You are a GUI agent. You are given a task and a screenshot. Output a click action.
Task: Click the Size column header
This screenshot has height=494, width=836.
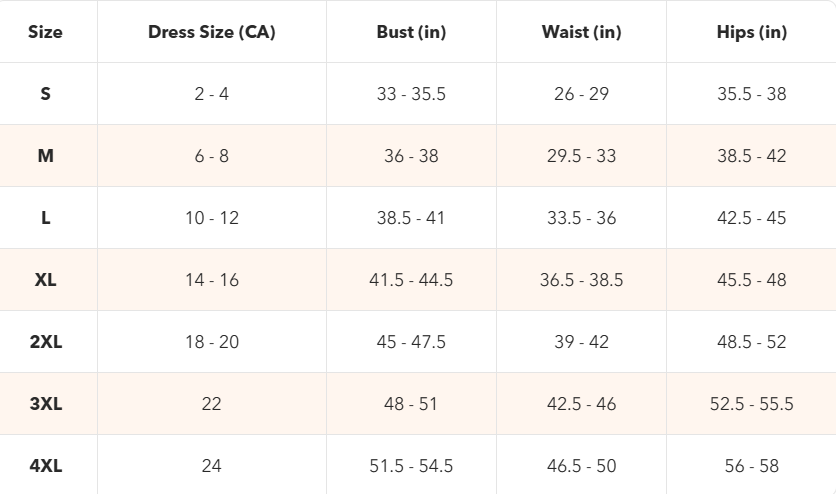click(46, 32)
